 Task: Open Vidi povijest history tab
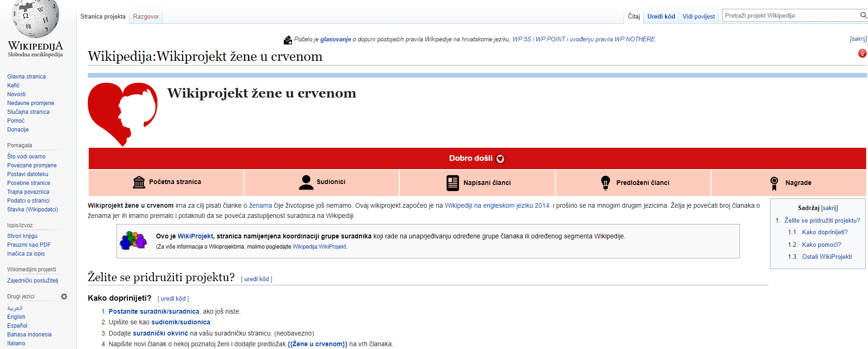698,16
